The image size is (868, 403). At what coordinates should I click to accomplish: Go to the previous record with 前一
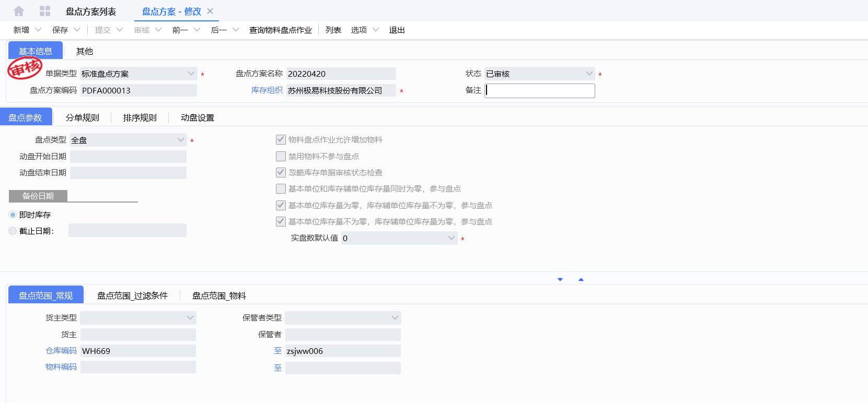pos(180,30)
